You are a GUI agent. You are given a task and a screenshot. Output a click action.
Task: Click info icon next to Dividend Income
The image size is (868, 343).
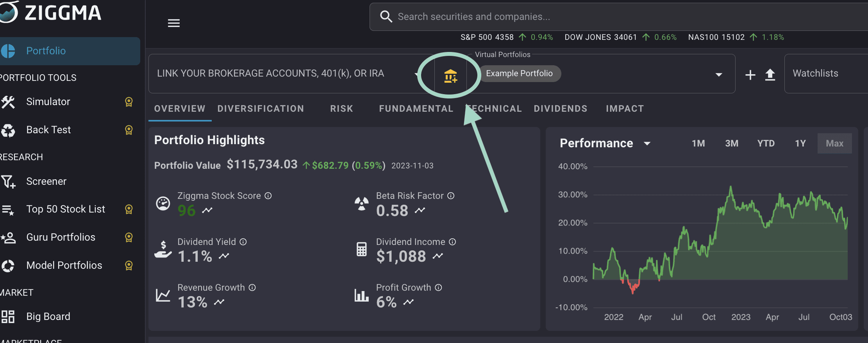452,242
